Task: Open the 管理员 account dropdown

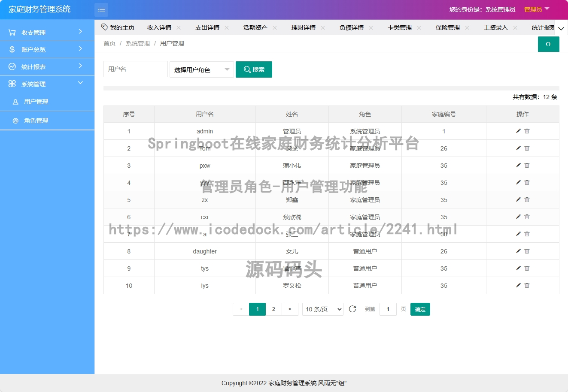Action: click(537, 9)
